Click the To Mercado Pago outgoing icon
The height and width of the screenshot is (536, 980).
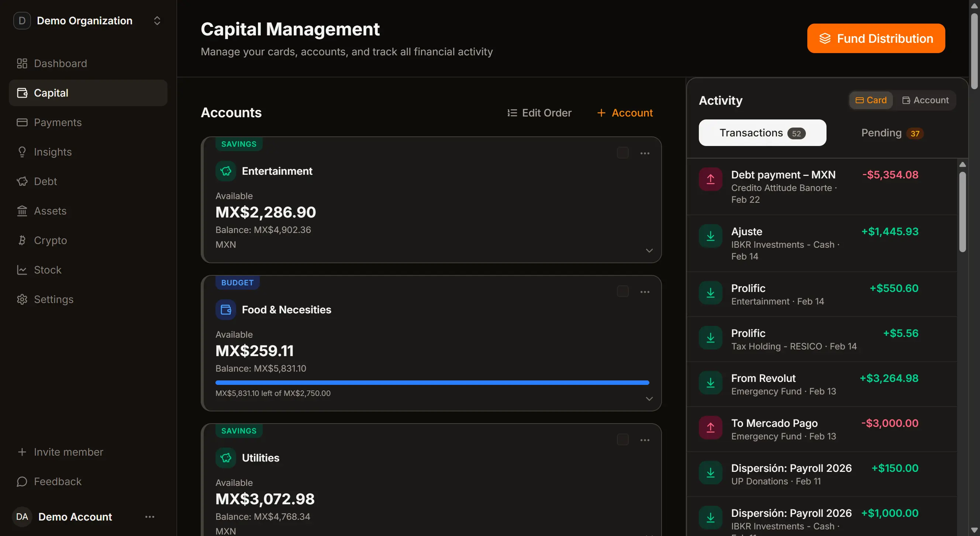pyautogui.click(x=710, y=428)
